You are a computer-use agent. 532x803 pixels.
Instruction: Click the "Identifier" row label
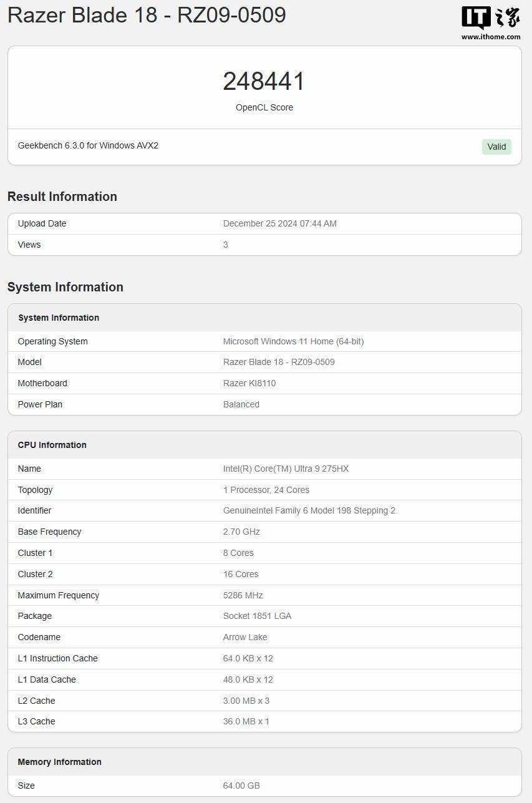34,510
